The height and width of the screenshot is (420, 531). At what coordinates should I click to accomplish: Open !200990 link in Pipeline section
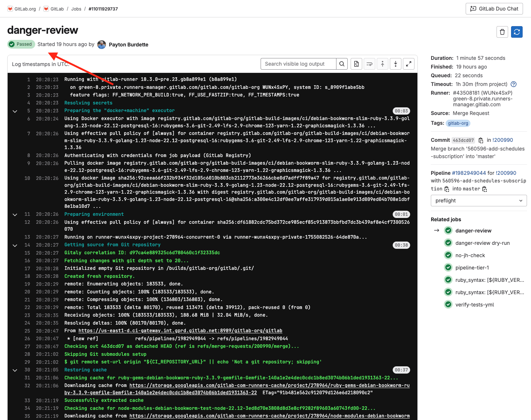(x=506, y=173)
